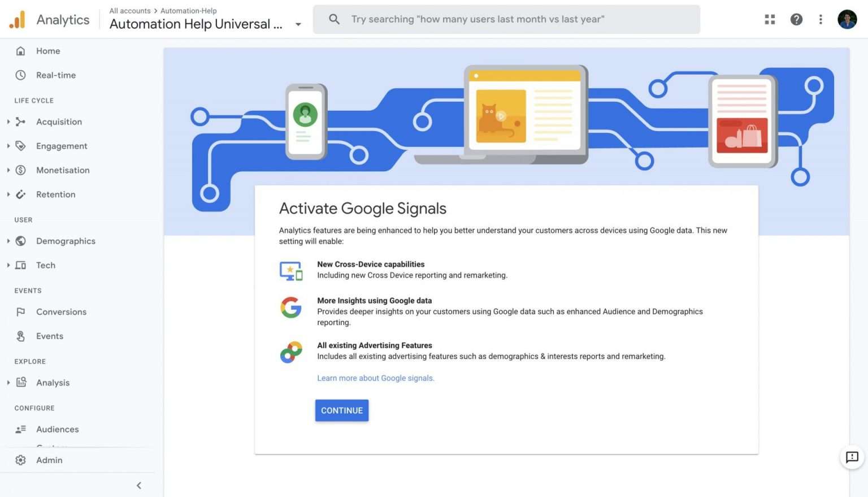The width and height of the screenshot is (868, 497).
Task: Click the Retention icon
Action: coord(20,195)
